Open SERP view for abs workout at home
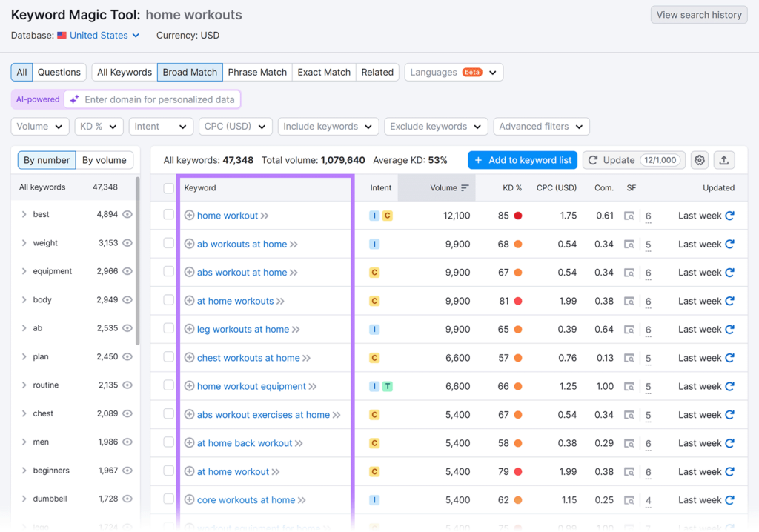Viewport: 759px width, 532px height. point(629,273)
